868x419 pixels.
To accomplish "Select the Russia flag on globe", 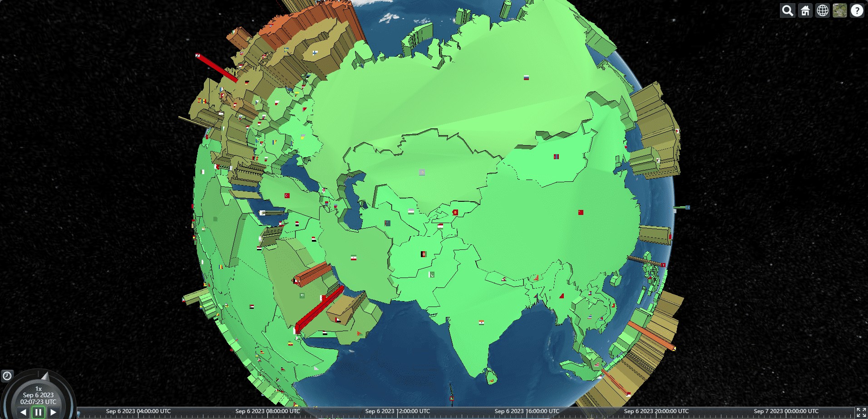I will click(526, 78).
